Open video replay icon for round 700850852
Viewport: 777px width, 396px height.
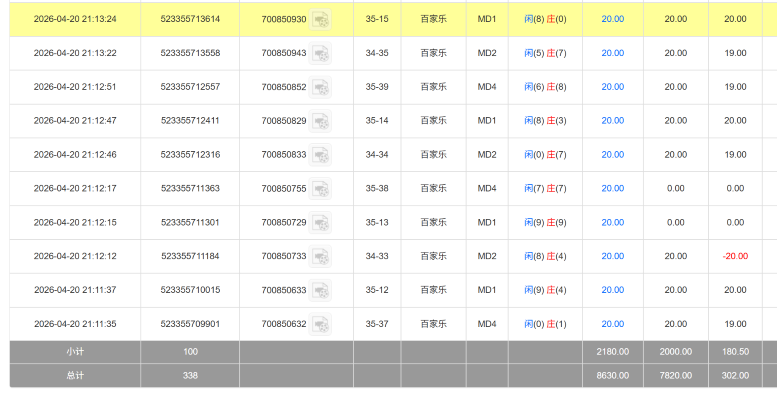320,87
